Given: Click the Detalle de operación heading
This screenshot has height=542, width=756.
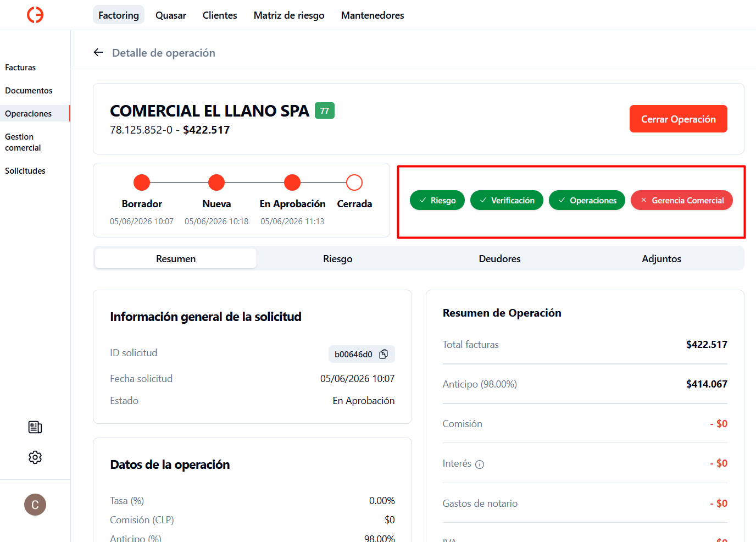Looking at the screenshot, I should [x=164, y=53].
